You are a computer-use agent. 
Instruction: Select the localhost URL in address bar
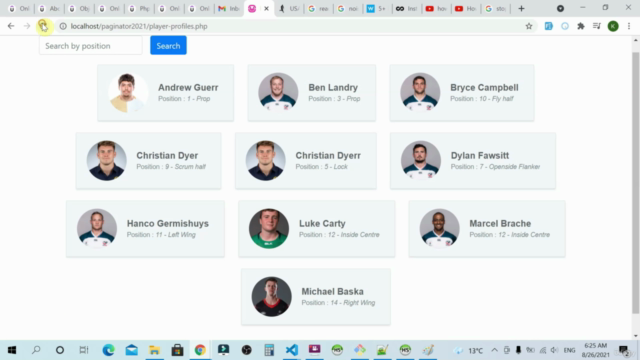click(139, 26)
